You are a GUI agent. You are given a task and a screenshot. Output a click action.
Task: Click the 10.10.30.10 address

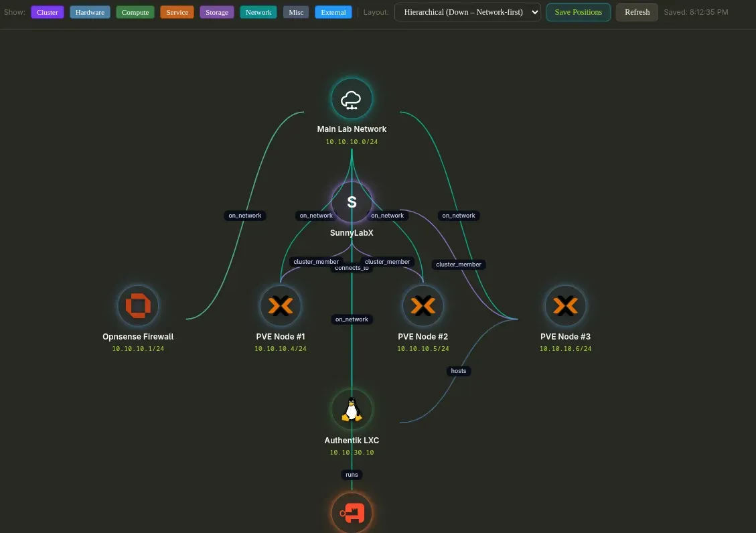point(352,453)
